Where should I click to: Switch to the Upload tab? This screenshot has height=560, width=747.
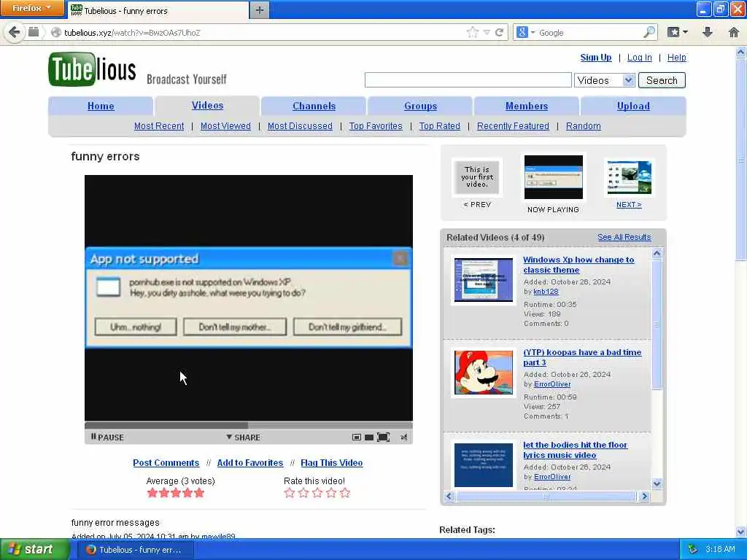click(x=633, y=106)
